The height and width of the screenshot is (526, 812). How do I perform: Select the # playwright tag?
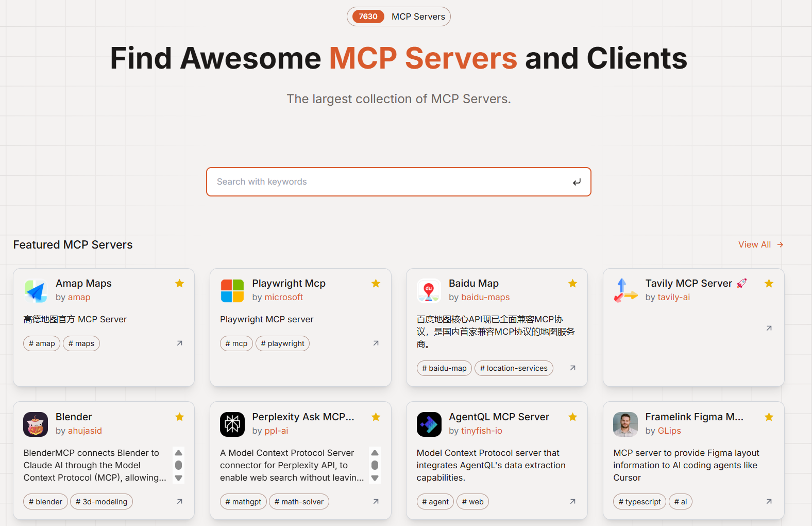(x=282, y=343)
